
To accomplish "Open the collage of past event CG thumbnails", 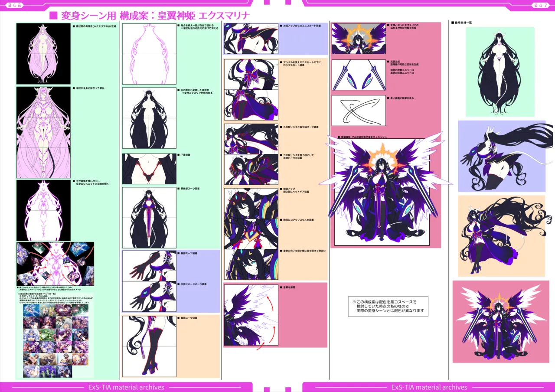I will 55,340.
